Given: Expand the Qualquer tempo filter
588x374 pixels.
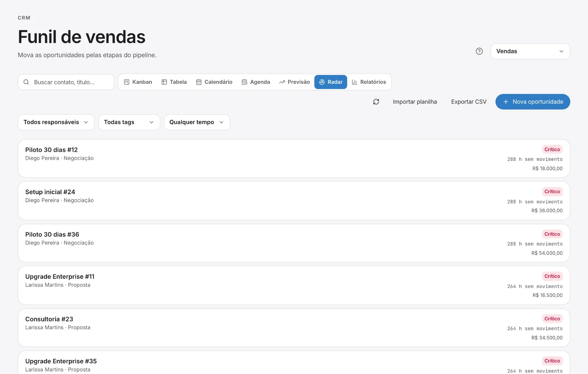Looking at the screenshot, I should click(197, 122).
